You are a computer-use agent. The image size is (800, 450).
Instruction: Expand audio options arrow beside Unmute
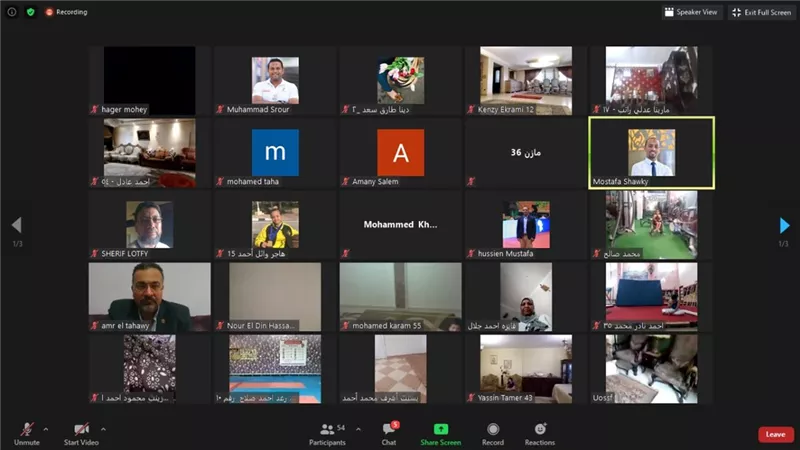(x=46, y=429)
